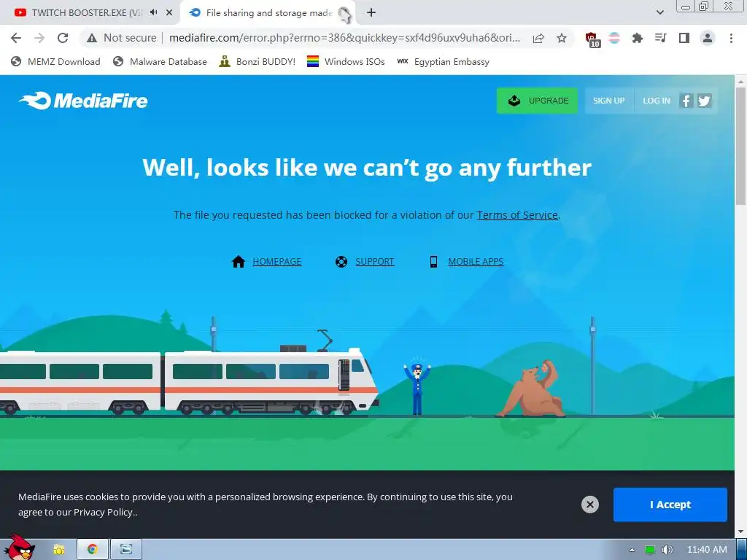Click the URL address bar
The width and height of the screenshot is (747, 560).
point(344,38)
